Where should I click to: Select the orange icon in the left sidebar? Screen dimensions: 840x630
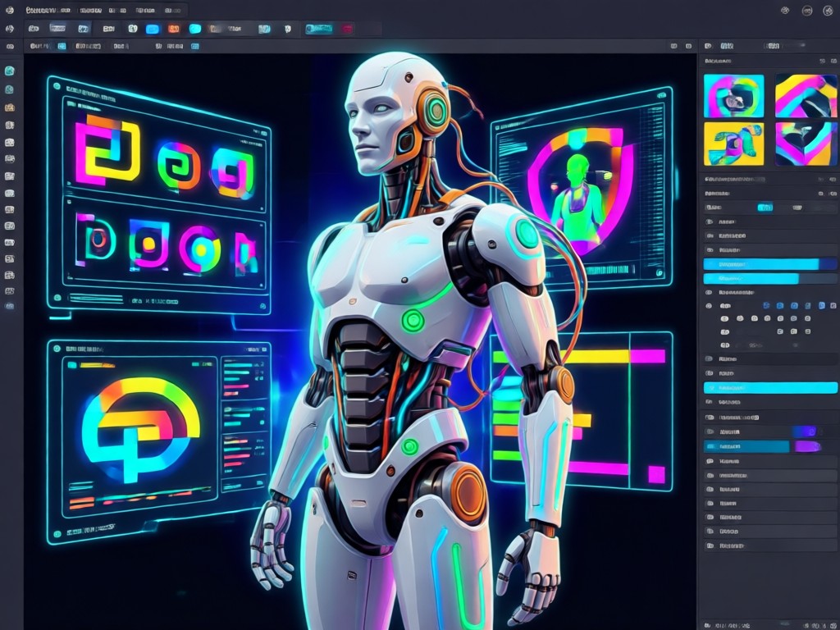(10, 107)
